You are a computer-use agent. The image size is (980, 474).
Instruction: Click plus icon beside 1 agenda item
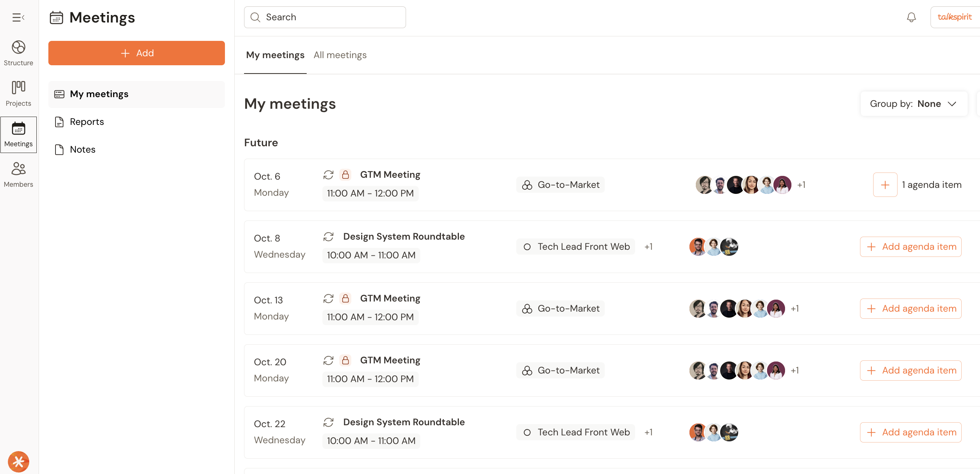coord(884,185)
